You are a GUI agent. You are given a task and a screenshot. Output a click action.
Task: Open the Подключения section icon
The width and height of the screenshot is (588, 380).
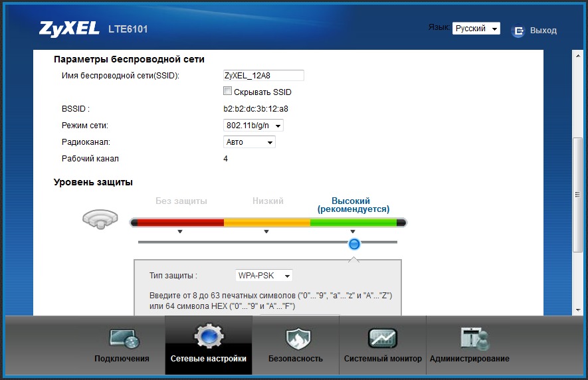point(124,338)
